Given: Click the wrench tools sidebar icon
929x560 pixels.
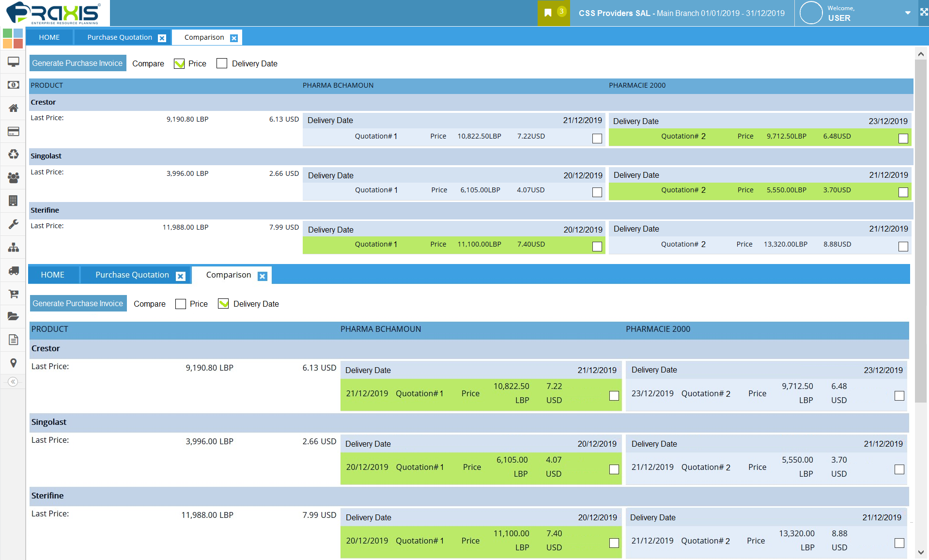Looking at the screenshot, I should point(13,224).
